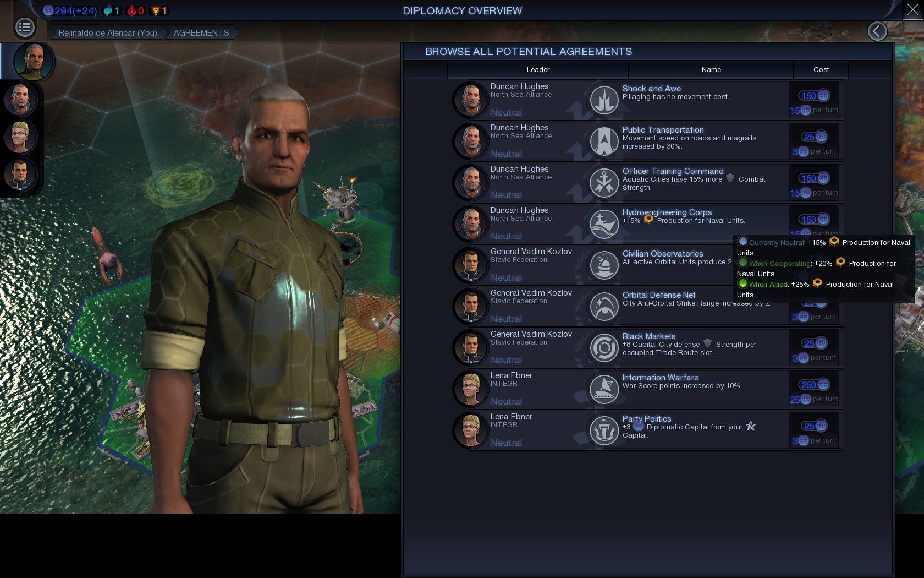This screenshot has height=578, width=924.
Task: Click the Black Markets agreement icon
Action: (x=604, y=348)
